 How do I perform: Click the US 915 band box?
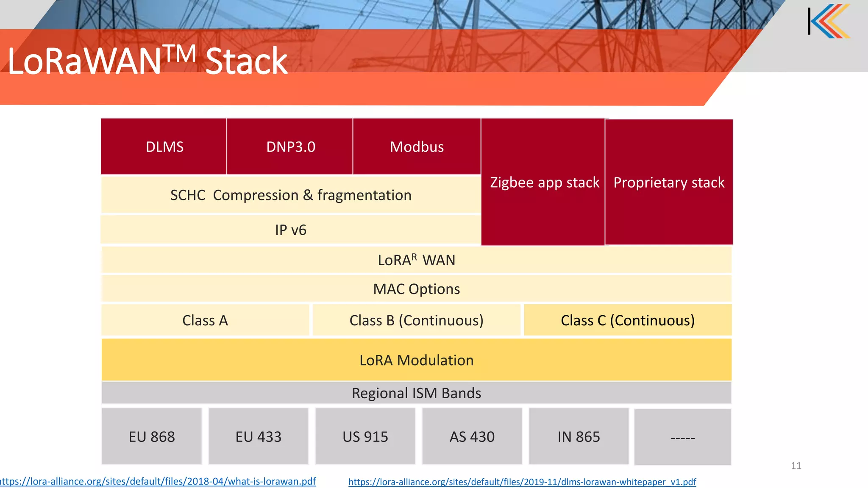click(365, 437)
